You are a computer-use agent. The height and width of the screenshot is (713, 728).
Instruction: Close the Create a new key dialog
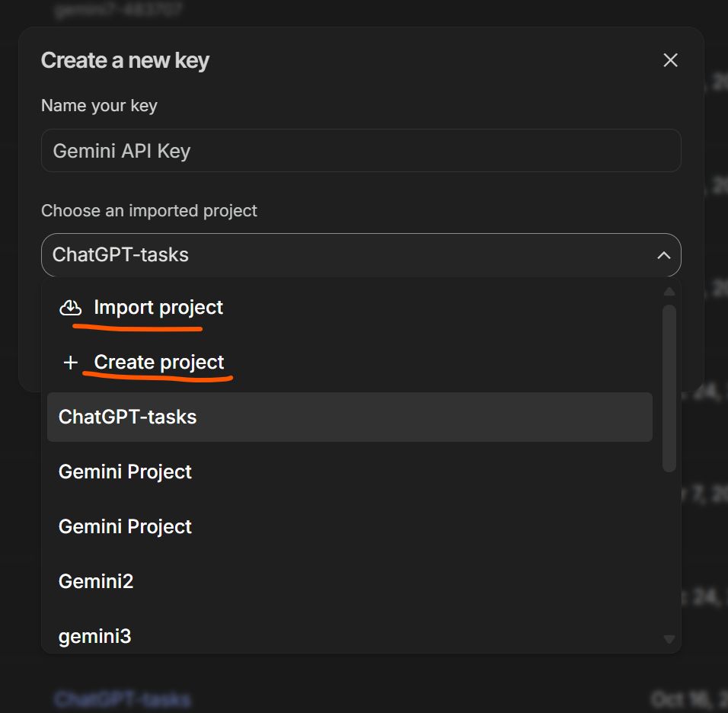(x=670, y=60)
